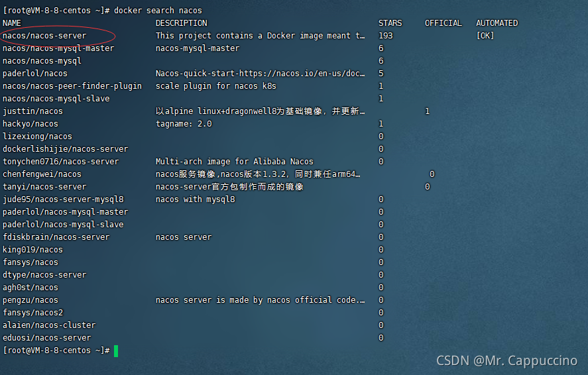
Task: Click the nacos/nacos-mysql-master image name
Action: click(x=58, y=48)
